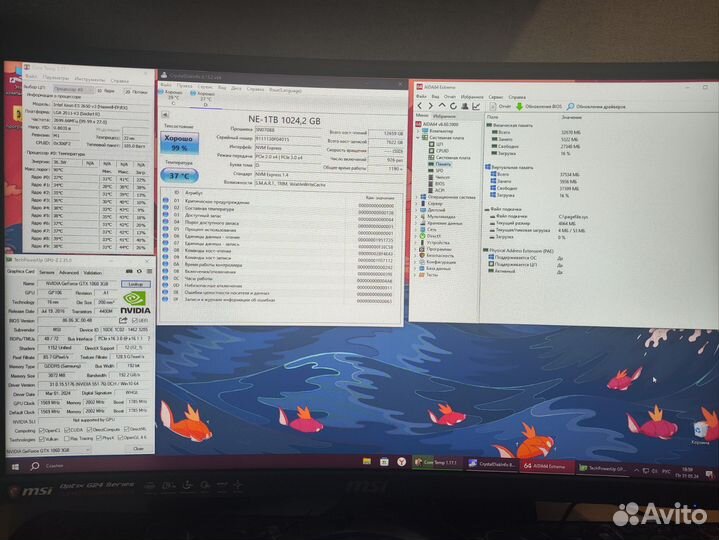Expand DirectX node in AIDA64 tree
Image resolution: width=719 pixels, height=540 pixels.
(417, 236)
